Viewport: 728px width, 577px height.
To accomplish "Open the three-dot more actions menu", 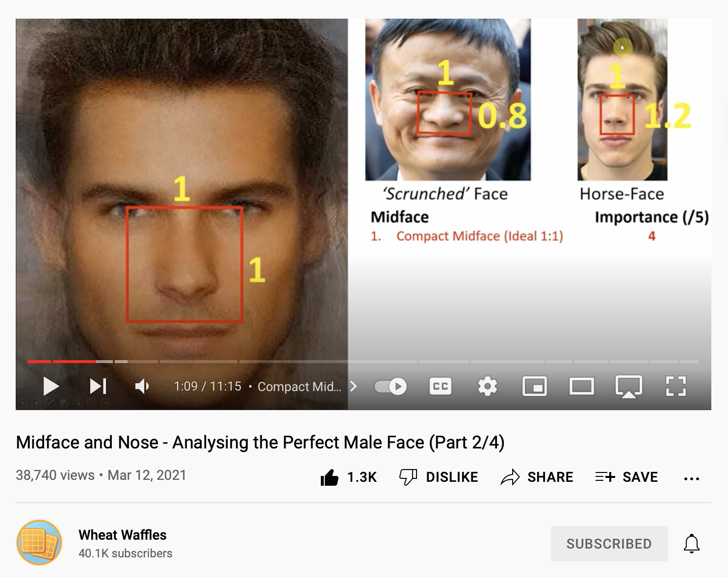I will [691, 478].
